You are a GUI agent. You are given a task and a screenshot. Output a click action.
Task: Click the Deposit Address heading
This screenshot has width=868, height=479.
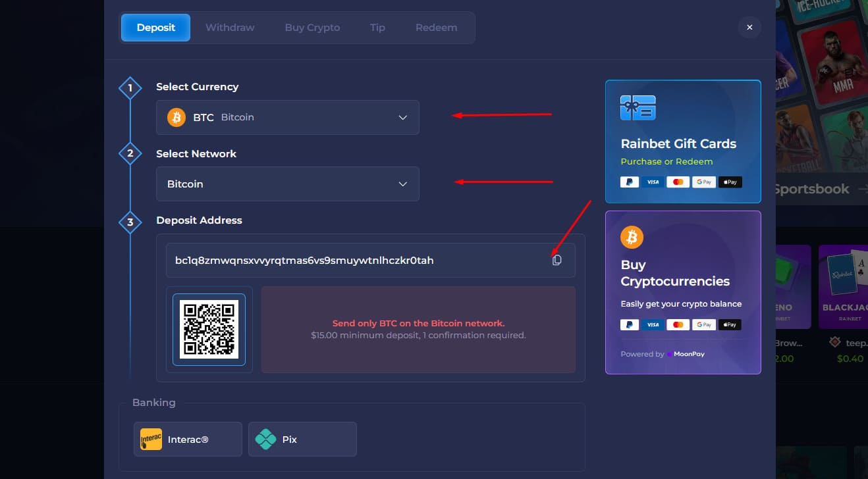(x=199, y=220)
